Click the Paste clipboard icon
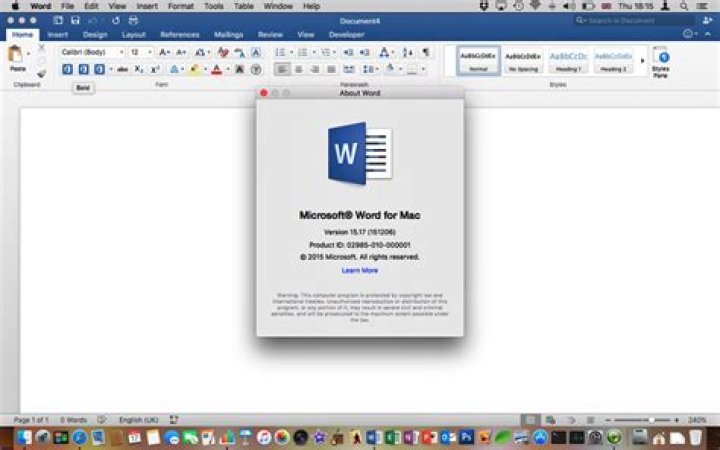 16,54
